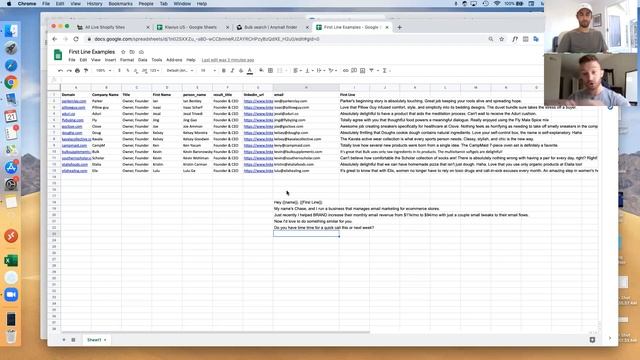
Task: Open Excel from the Dock
Action: pyautogui.click(x=11, y=261)
